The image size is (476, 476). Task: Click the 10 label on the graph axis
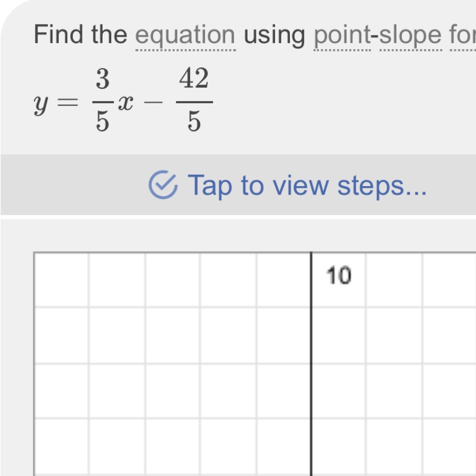[338, 276]
